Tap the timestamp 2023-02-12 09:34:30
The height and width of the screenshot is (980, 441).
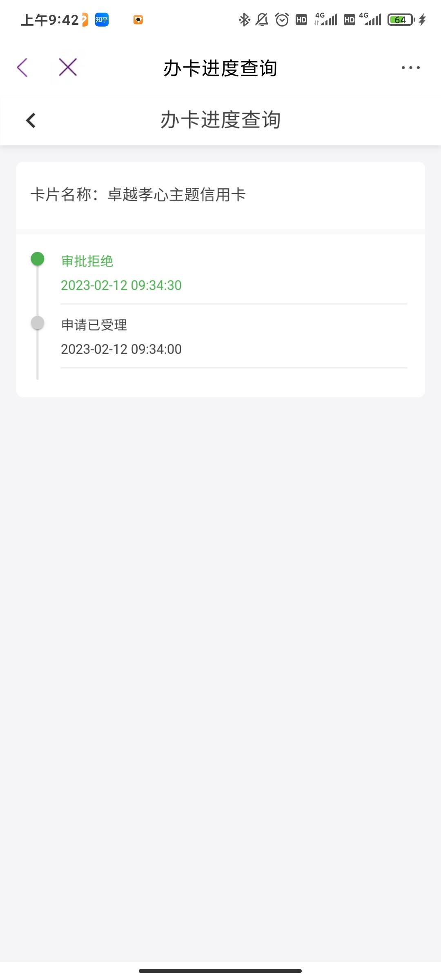point(121,285)
